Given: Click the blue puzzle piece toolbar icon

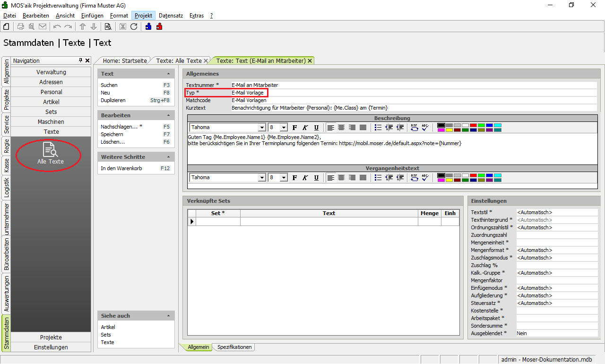Looking at the screenshot, I should [x=148, y=26].
